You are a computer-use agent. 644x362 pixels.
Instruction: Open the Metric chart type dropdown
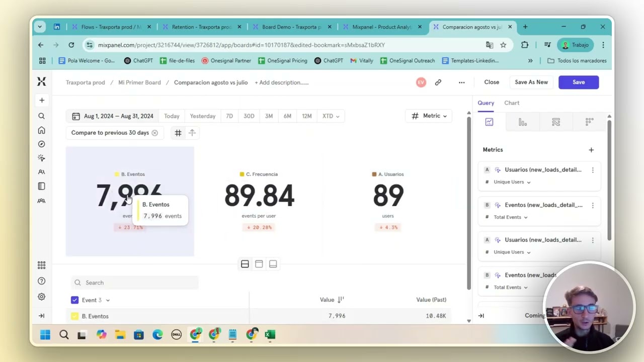pyautogui.click(x=429, y=116)
